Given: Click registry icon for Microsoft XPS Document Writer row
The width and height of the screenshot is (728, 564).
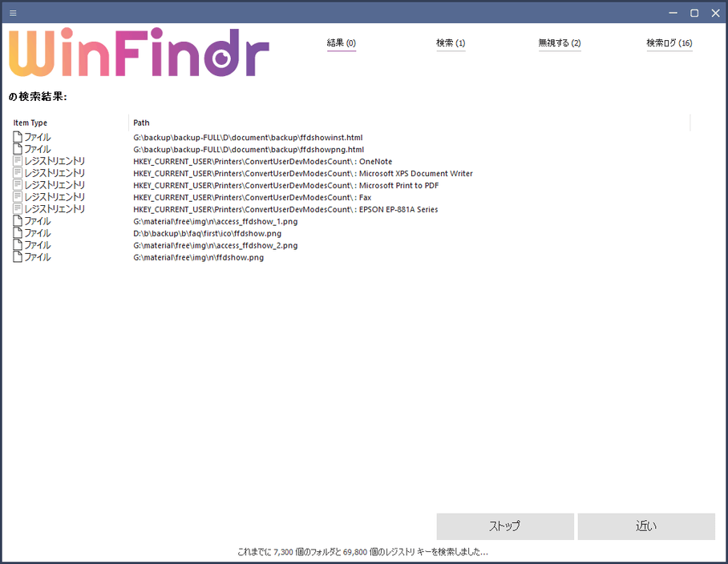Looking at the screenshot, I should tap(18, 174).
